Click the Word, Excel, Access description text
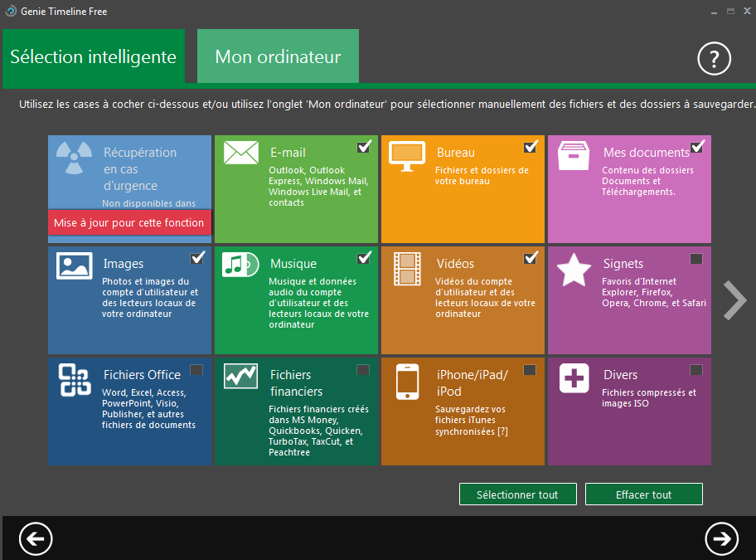Viewport: 756px width, 560px height. tap(148, 408)
